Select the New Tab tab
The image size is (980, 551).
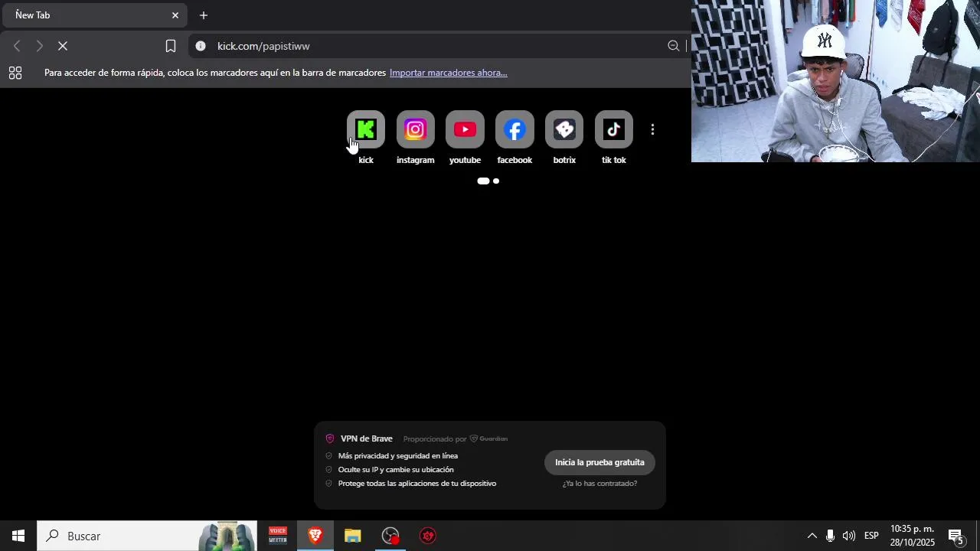(93, 15)
